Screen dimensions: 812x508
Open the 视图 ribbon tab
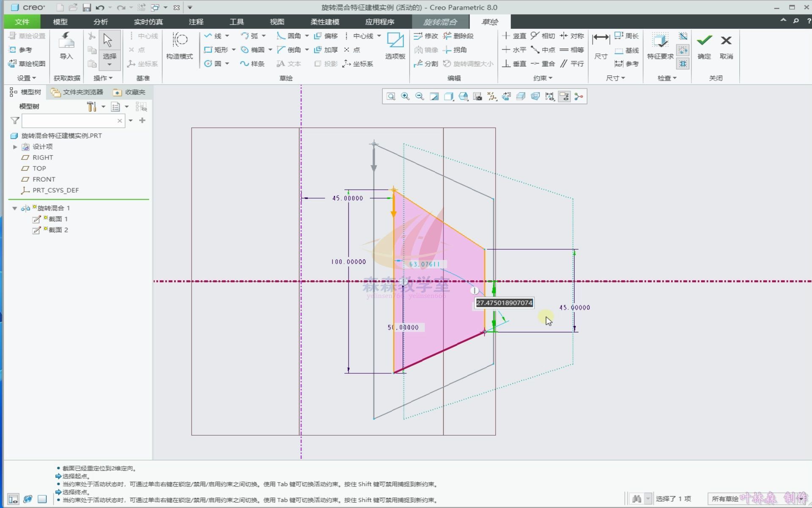[277, 22]
